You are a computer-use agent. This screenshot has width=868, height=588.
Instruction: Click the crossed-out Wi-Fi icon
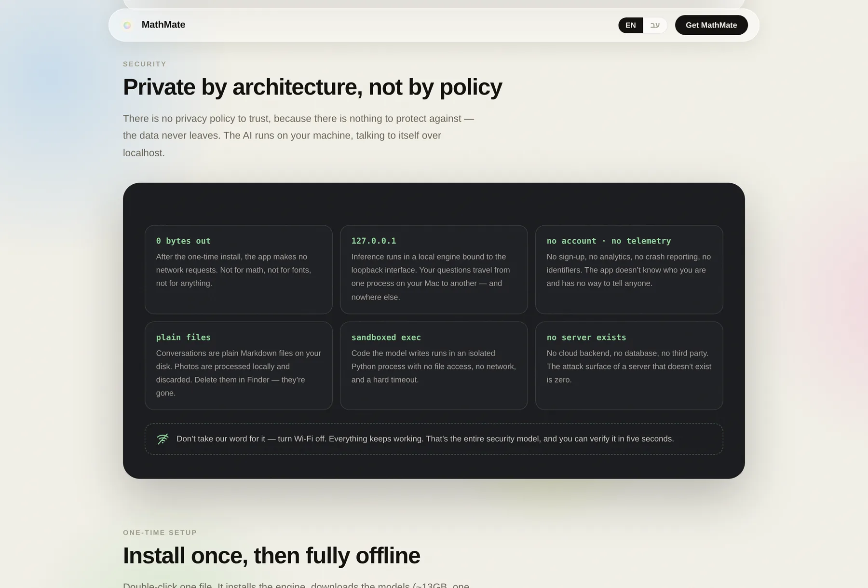pos(163,439)
